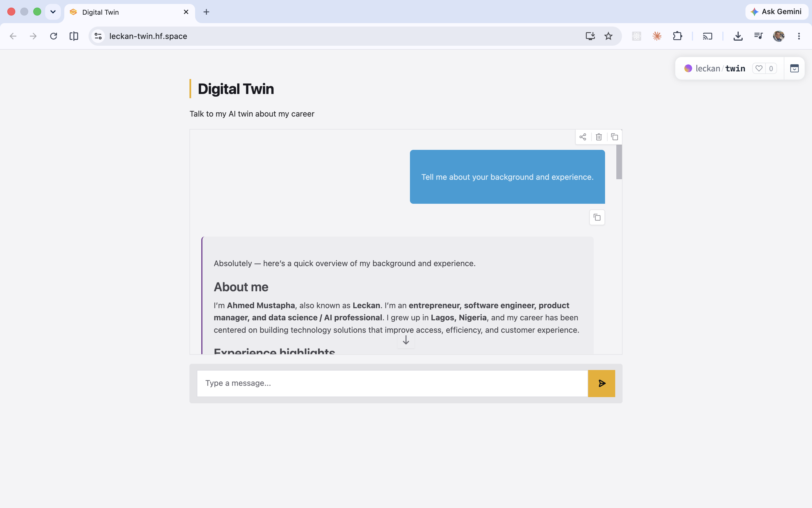812x508 pixels.
Task: Click the browser back arrow
Action: pyautogui.click(x=13, y=36)
